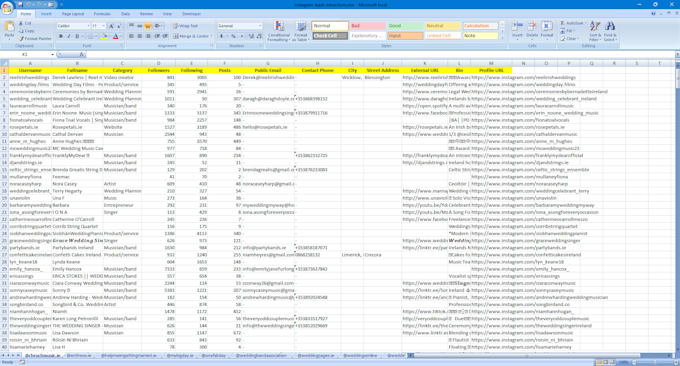Apply the red font color button

(115, 36)
